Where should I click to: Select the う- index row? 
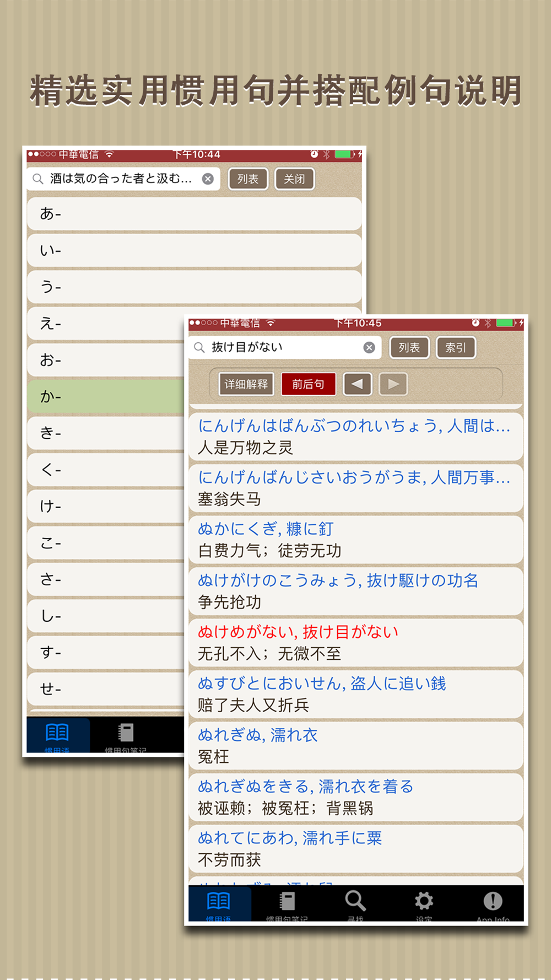point(194,287)
